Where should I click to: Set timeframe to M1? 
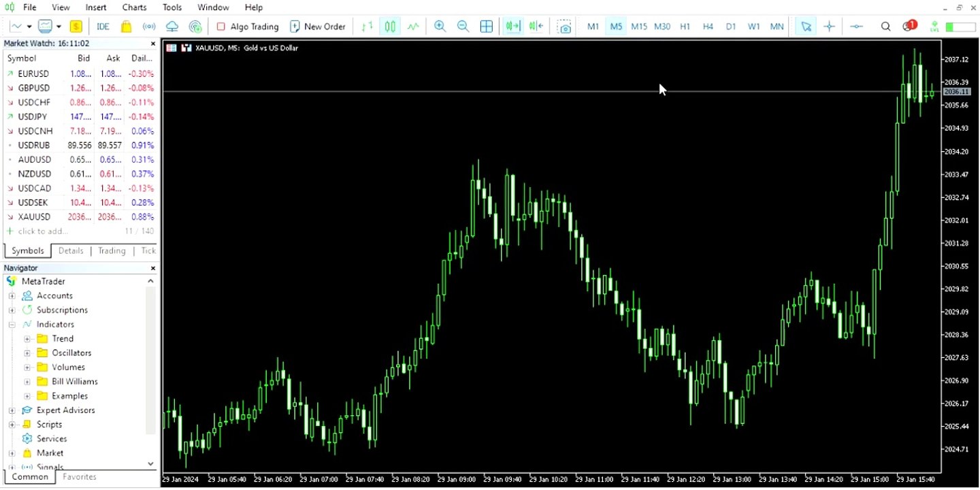click(x=593, y=27)
